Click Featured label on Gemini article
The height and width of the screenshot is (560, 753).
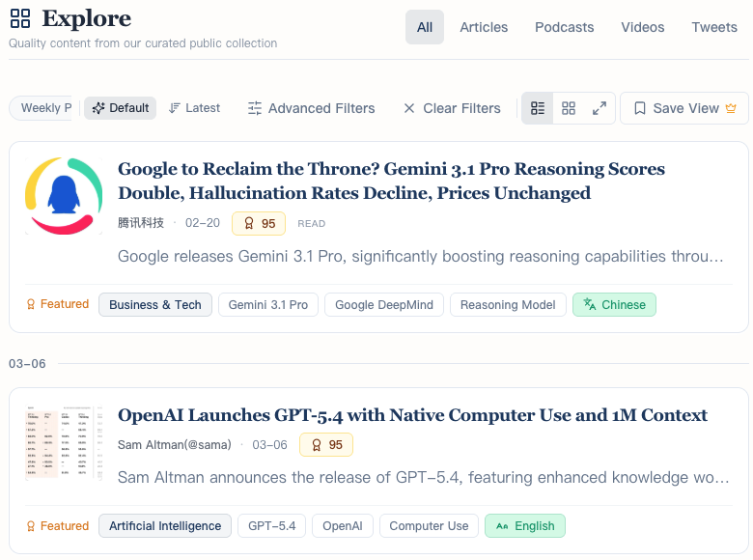click(x=58, y=304)
